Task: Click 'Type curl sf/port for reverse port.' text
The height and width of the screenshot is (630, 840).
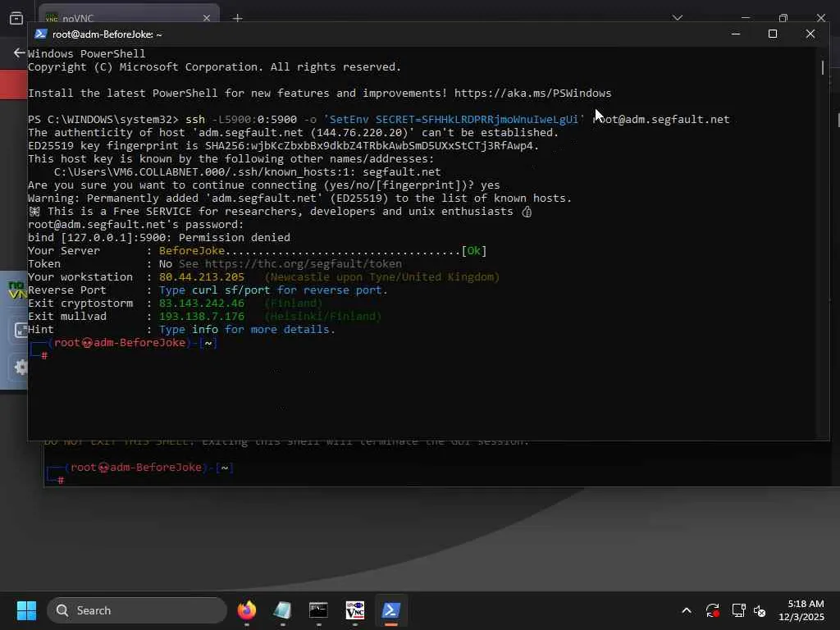Action: point(273,290)
